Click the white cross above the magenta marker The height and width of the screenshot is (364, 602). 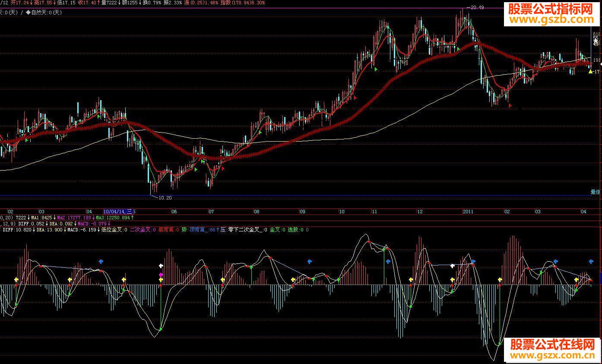click(161, 266)
